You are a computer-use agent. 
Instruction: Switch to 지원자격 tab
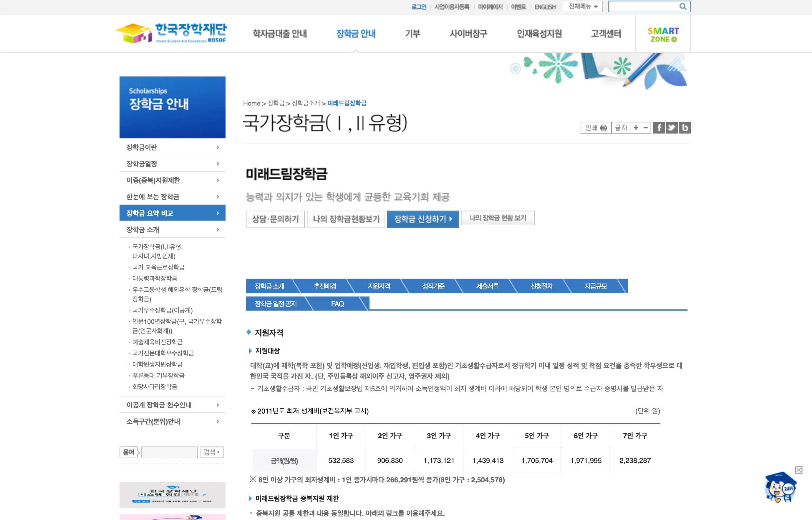coord(379,286)
